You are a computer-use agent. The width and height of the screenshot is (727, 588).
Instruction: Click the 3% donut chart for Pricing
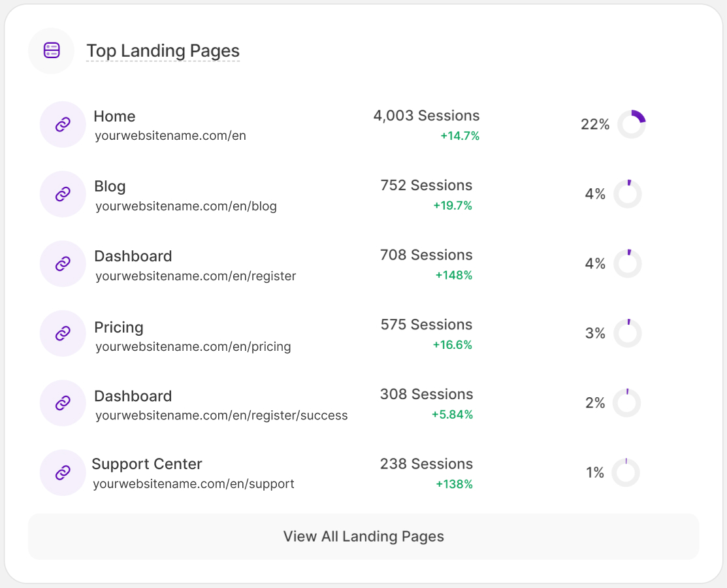click(628, 333)
